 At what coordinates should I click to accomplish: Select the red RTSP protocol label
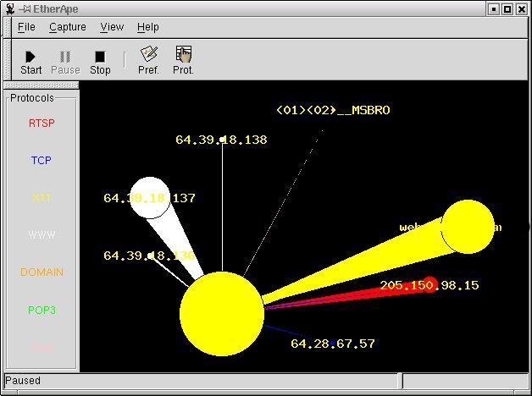pyautogui.click(x=41, y=124)
